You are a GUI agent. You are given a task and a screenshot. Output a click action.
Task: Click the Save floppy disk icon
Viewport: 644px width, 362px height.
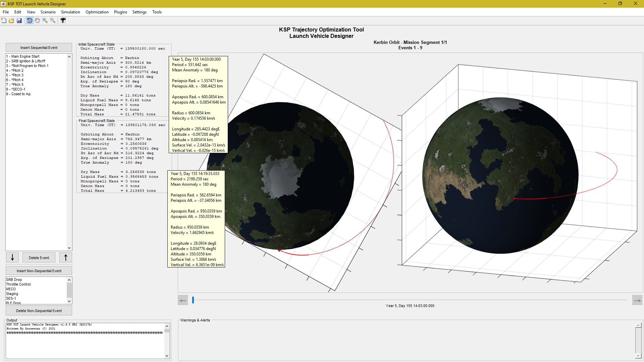click(19, 21)
